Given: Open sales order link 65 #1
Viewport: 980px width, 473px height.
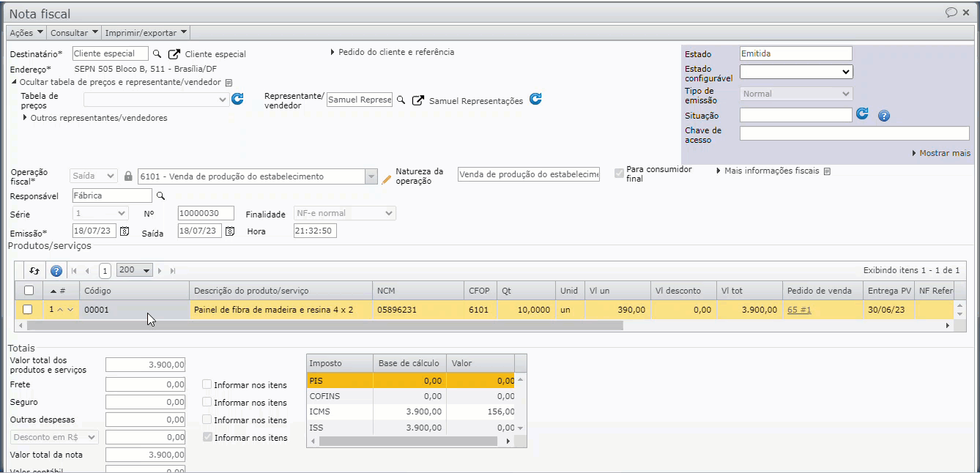Looking at the screenshot, I should [x=799, y=310].
